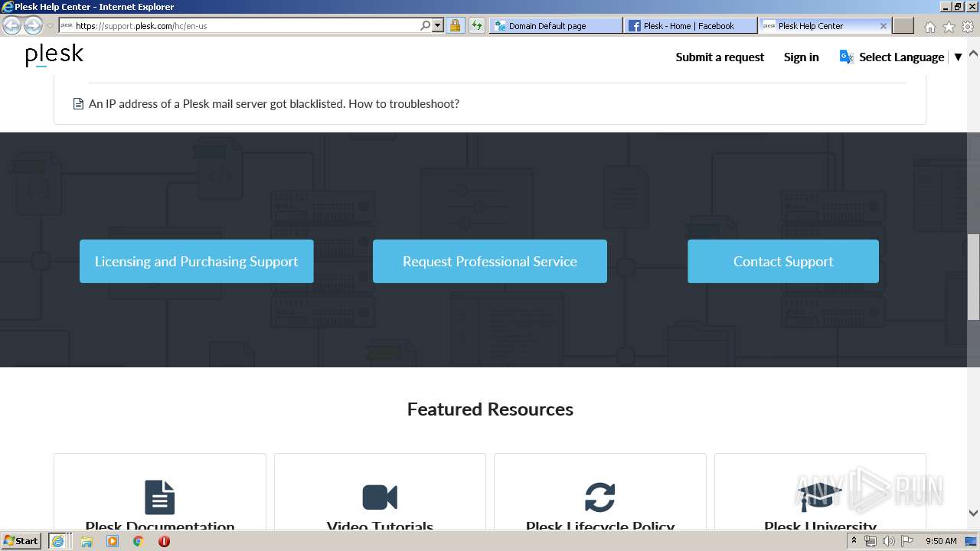
Task: Click the scrollbar down arrow
Action: (973, 514)
